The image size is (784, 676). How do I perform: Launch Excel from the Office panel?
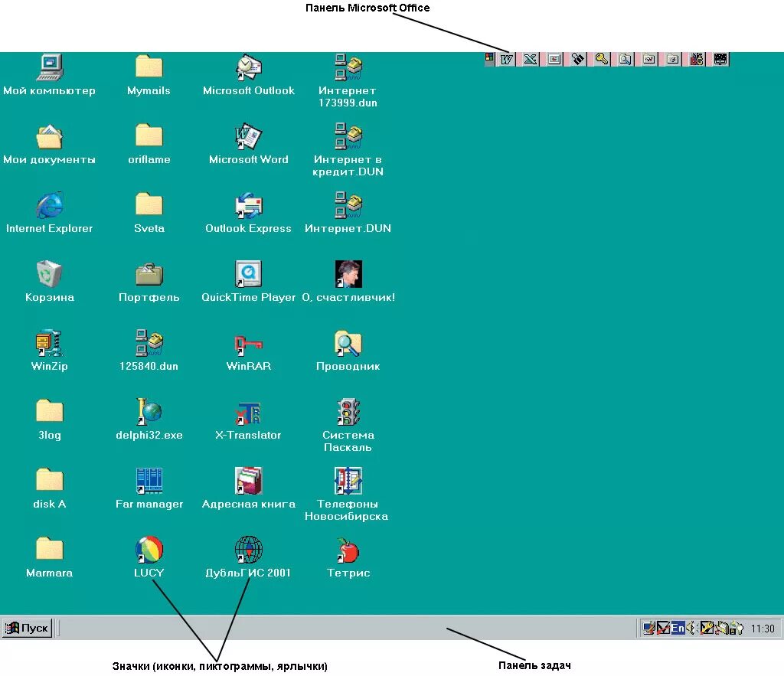pos(531,60)
